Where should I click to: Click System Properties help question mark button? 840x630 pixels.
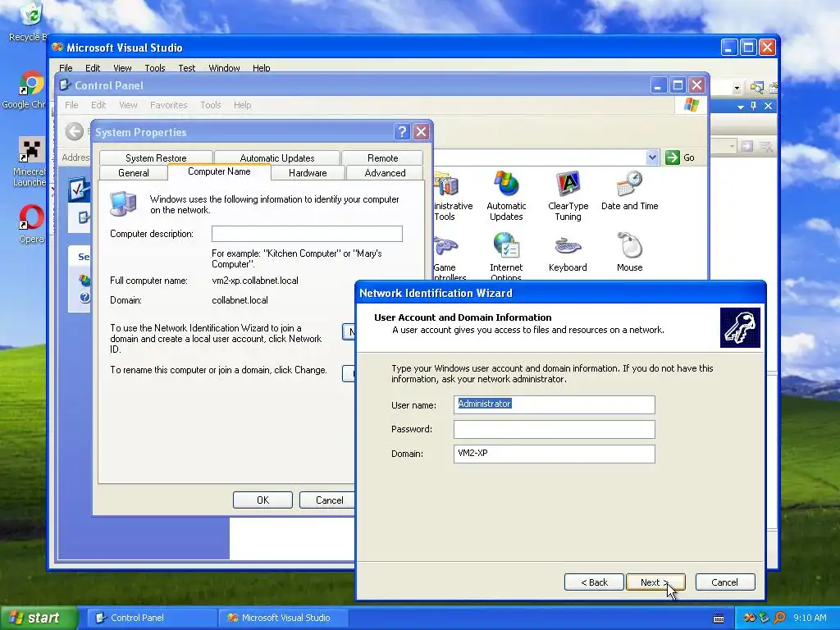coord(402,132)
